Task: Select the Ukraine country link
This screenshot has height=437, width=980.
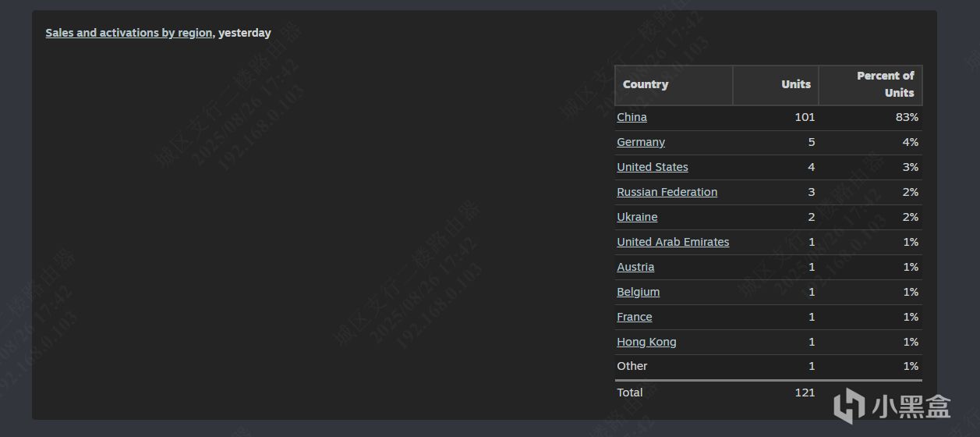Action: [x=637, y=217]
